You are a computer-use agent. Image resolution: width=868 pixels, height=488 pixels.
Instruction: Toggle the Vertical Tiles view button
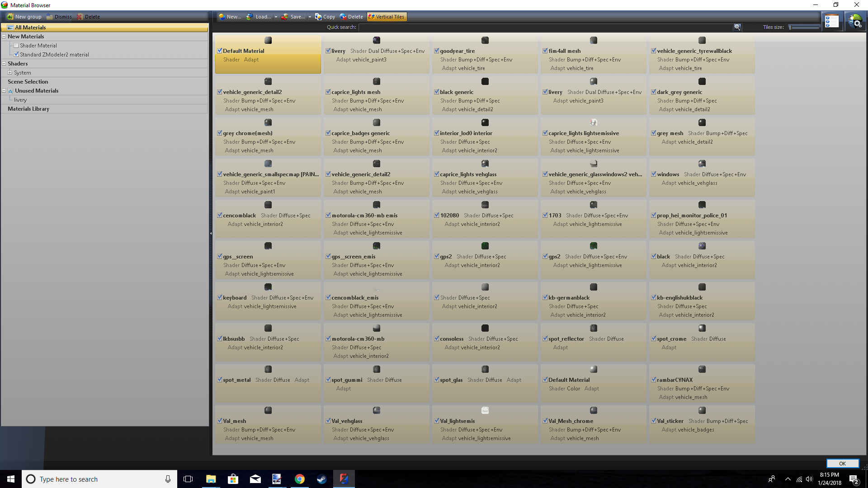click(387, 17)
